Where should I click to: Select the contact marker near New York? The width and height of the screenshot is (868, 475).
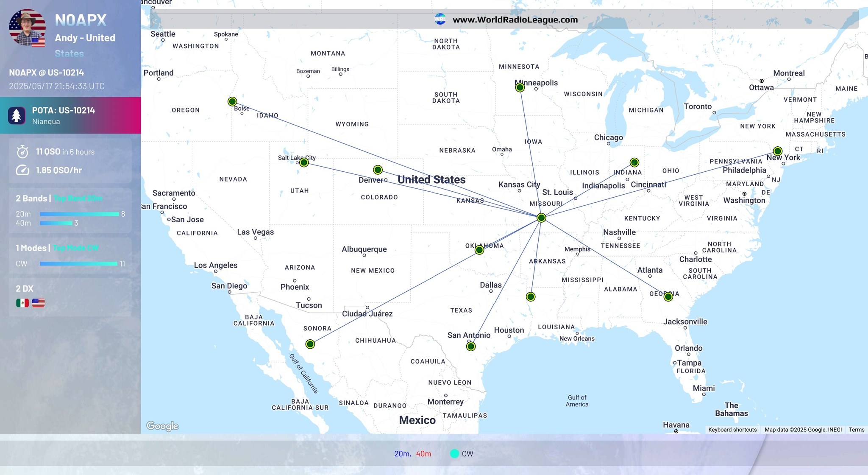click(x=778, y=151)
